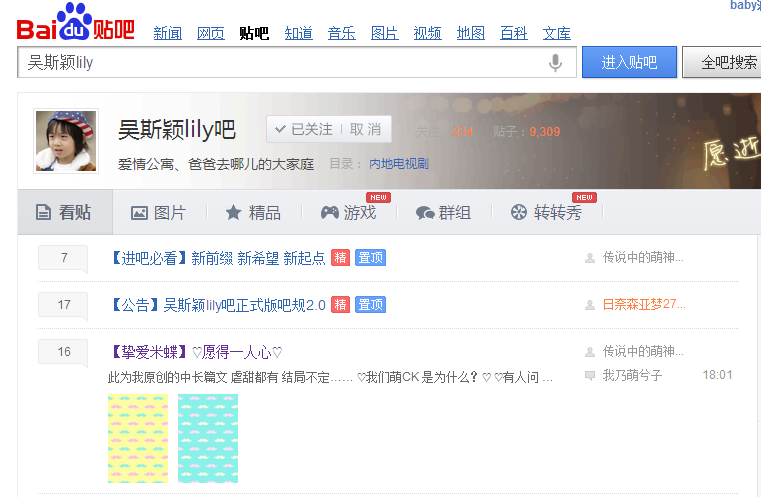
Task: Switch to the 精品 tab
Action: [253, 213]
